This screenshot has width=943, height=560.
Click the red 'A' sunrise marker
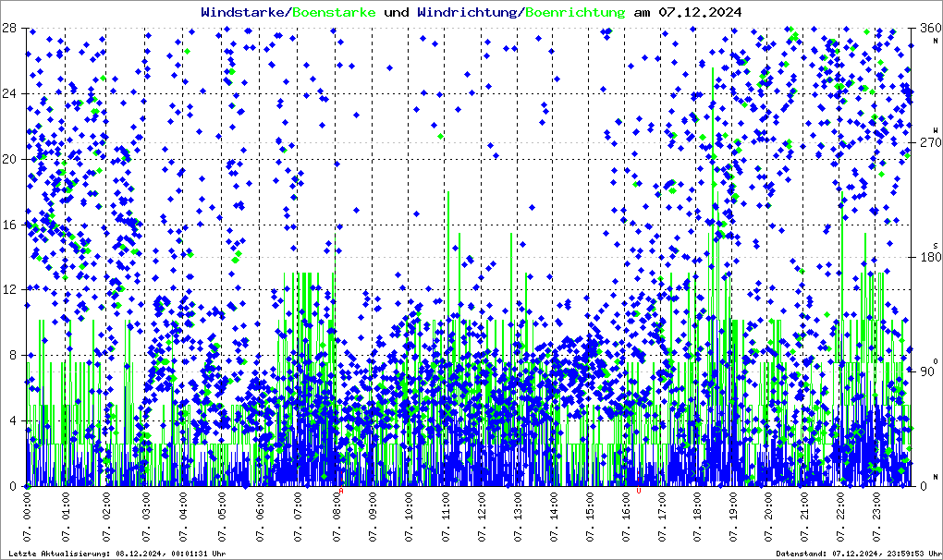pyautogui.click(x=341, y=491)
